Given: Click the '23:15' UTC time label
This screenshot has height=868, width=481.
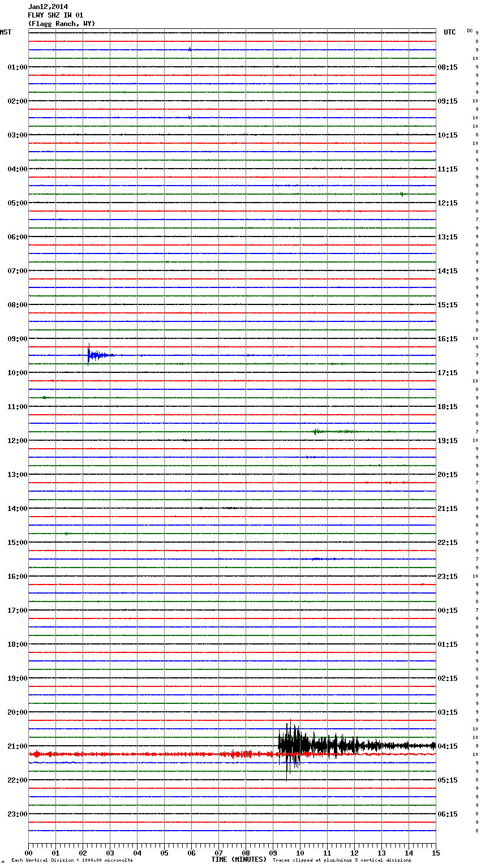Looking at the screenshot, I should 448,577.
